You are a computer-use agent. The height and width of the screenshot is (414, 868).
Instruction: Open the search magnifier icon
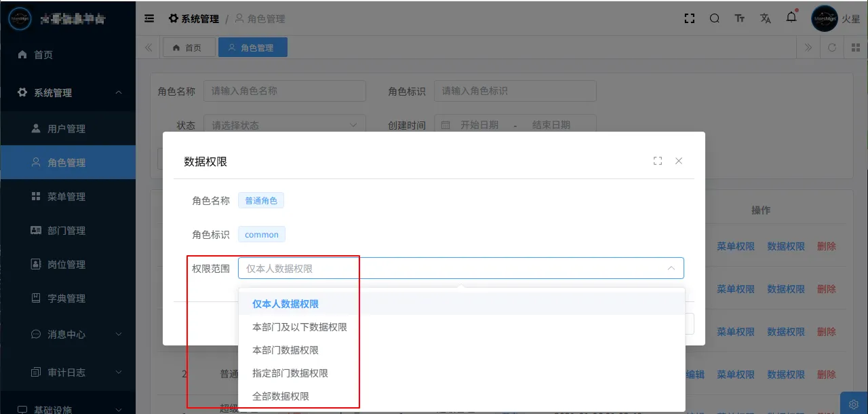(715, 18)
